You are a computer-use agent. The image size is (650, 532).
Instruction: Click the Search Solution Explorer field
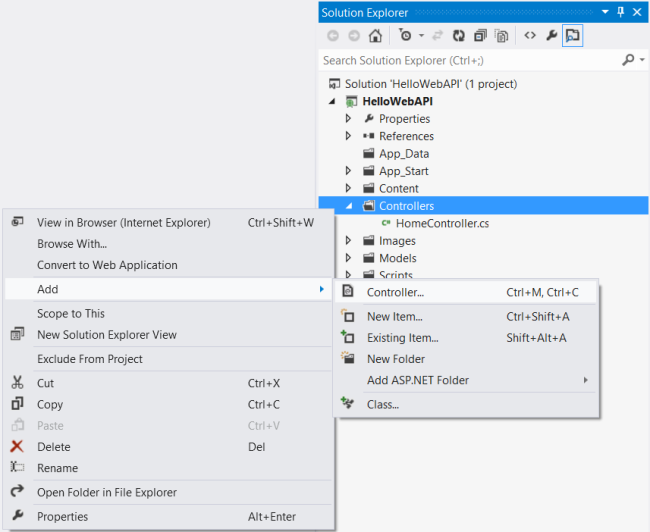470,60
